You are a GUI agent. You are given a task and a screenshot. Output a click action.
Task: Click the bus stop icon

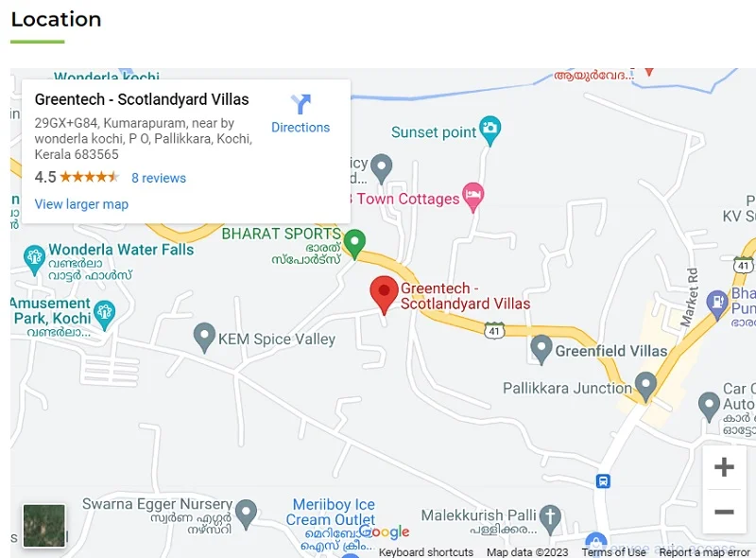(603, 481)
